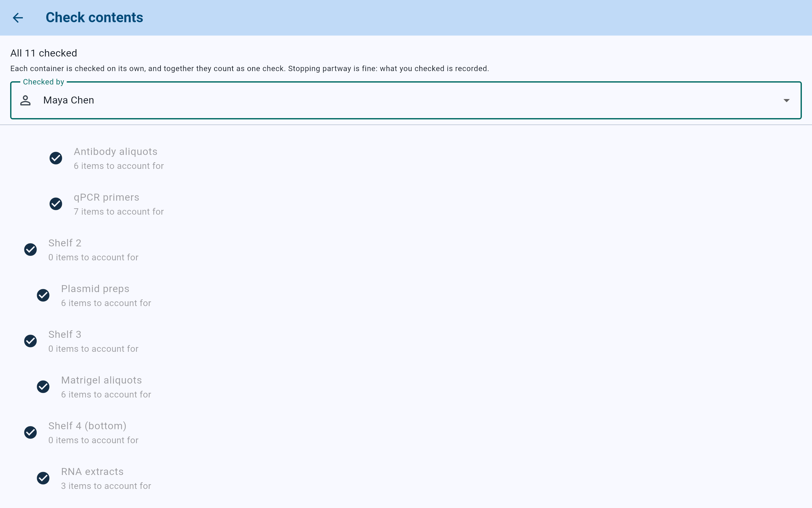Click the 'Matrigel aliquots' label
The height and width of the screenshot is (508, 812).
click(101, 380)
